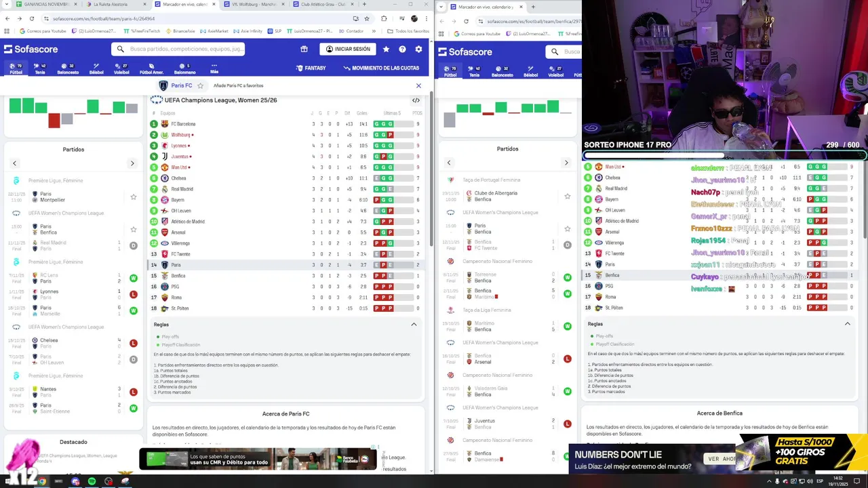Image resolution: width=868 pixels, height=488 pixels.
Task: Open MOVIMIENTO DE LAS CUOTAS link
Action: click(x=381, y=68)
